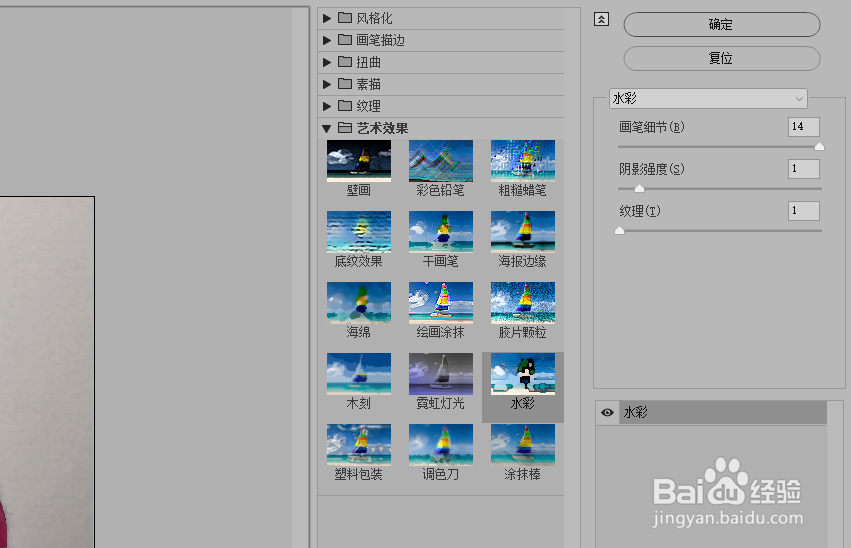This screenshot has width=851, height=548.
Task: Click the 复位 button
Action: [722, 58]
